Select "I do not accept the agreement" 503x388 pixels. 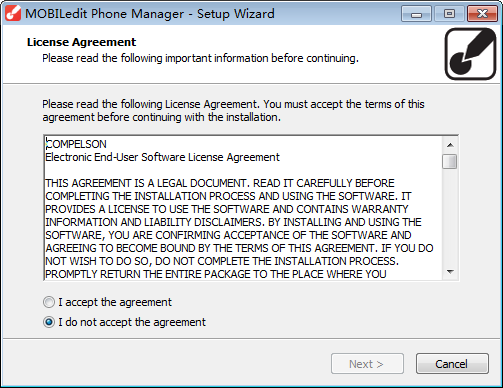coord(49,322)
